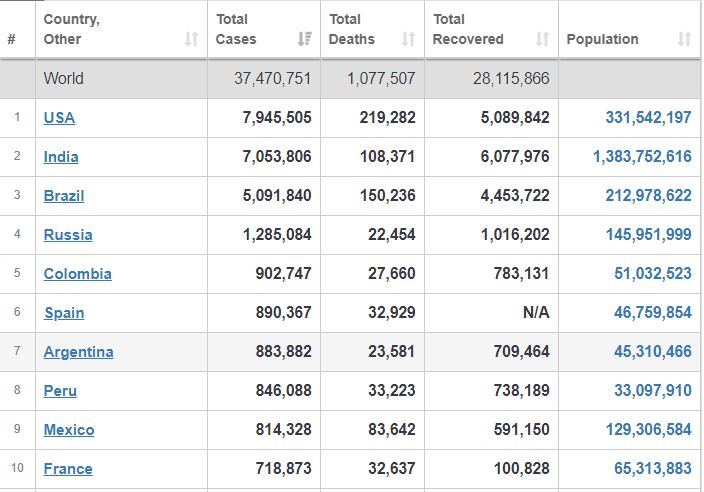
Task: Open Mexico population 129,306,584 link
Action: (x=648, y=430)
